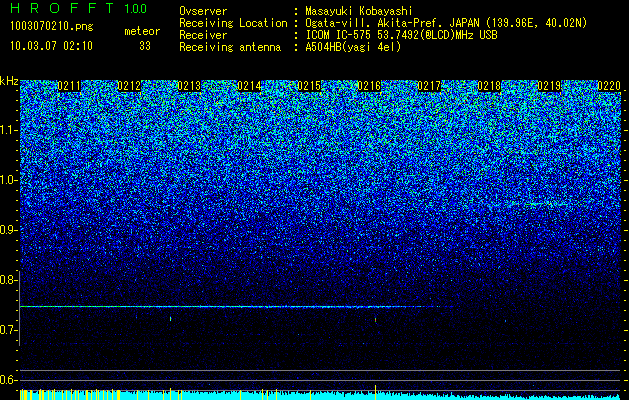Click the 0219 time marker
The image size is (629, 400).
[x=549, y=86]
